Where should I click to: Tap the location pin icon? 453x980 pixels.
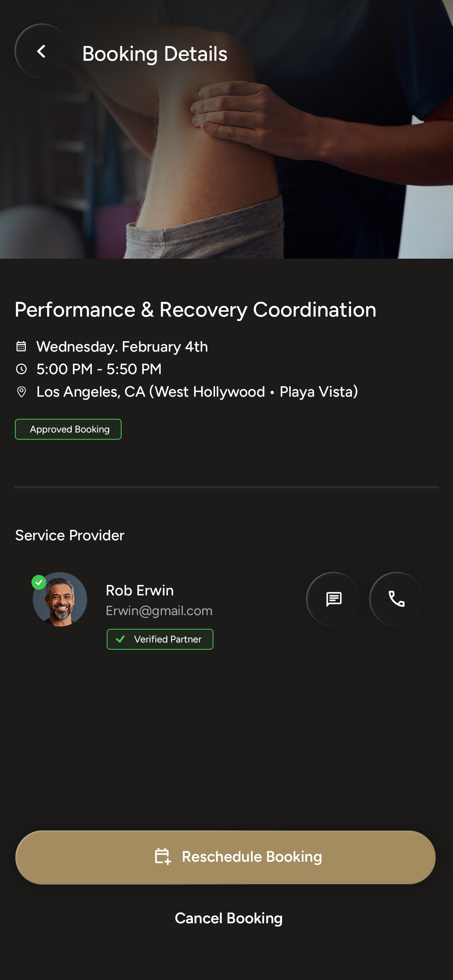click(21, 392)
